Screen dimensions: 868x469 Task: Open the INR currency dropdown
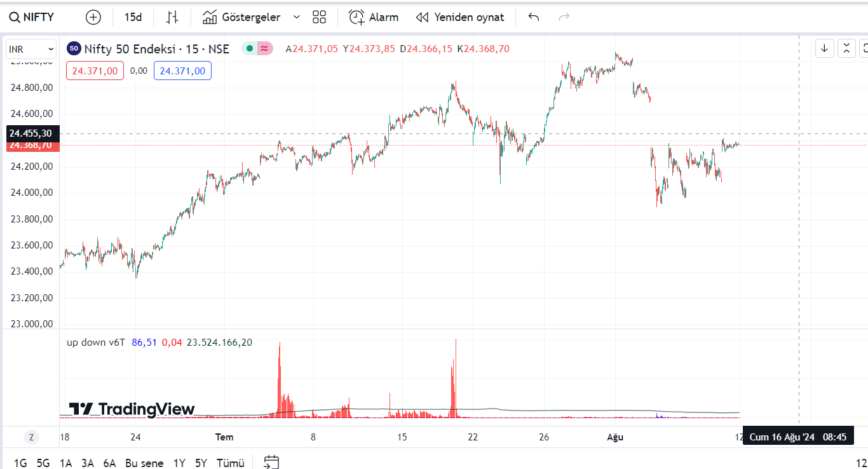pyautogui.click(x=31, y=49)
